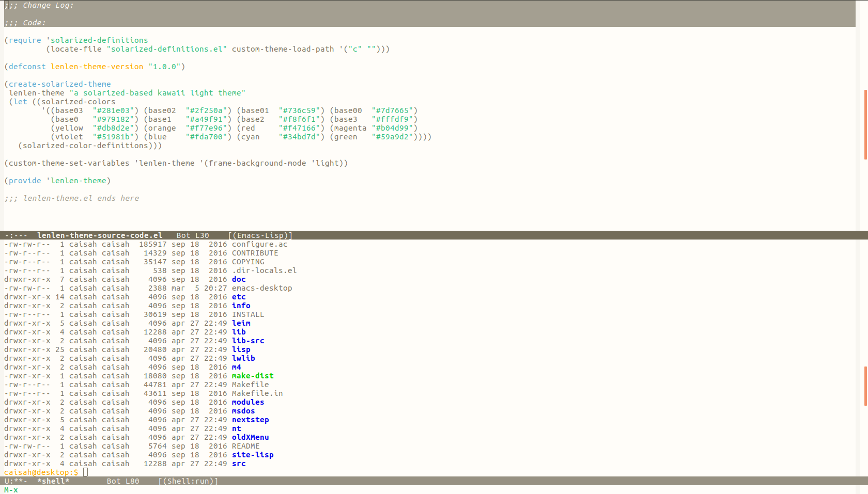
Task: Click the src directory at listing bottom
Action: coord(238,464)
